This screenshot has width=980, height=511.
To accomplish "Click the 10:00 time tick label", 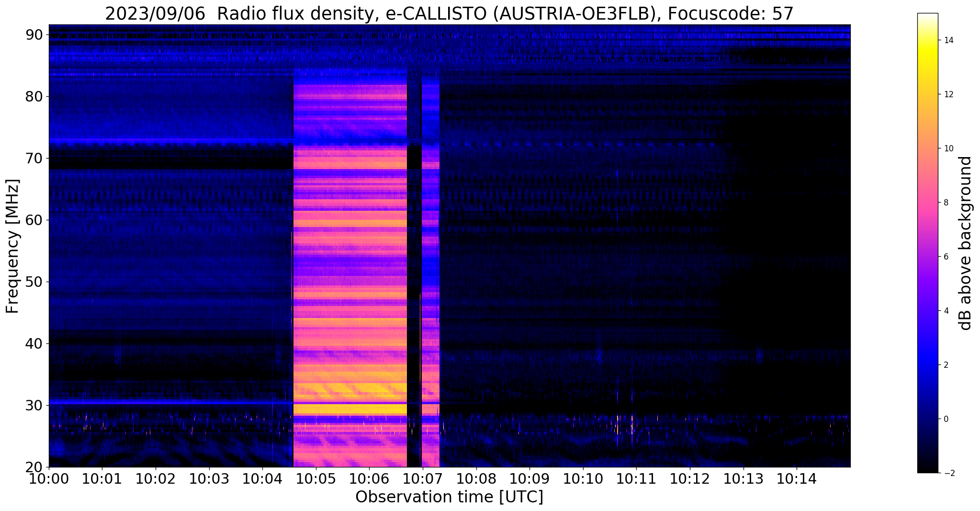I will point(49,478).
